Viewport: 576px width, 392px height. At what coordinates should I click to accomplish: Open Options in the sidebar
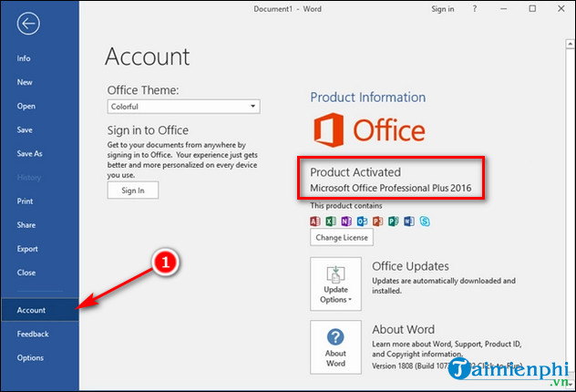click(30, 358)
